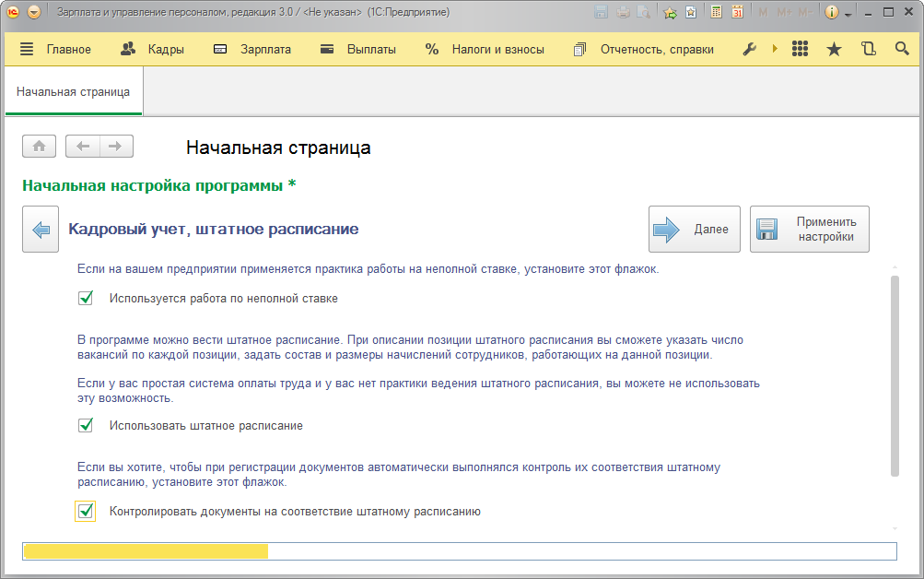Open the orange main menu dropdown
The height and width of the screenshot is (579, 924).
point(34,13)
